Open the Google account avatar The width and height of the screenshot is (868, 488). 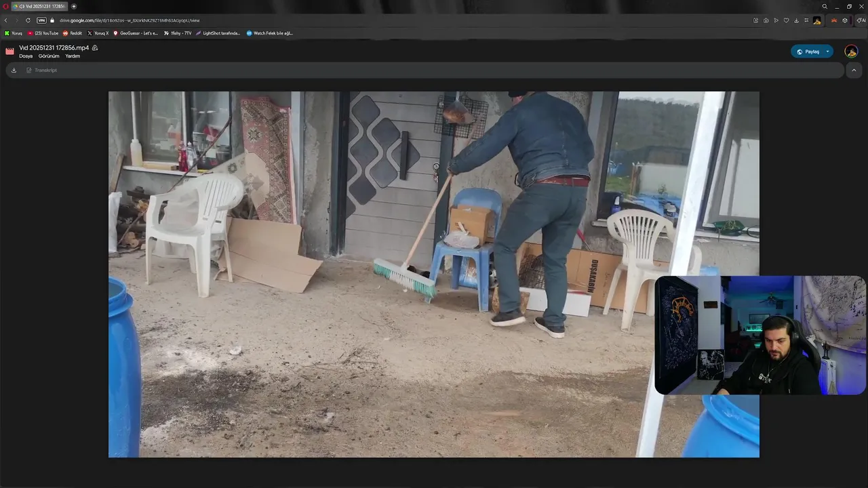pos(851,52)
